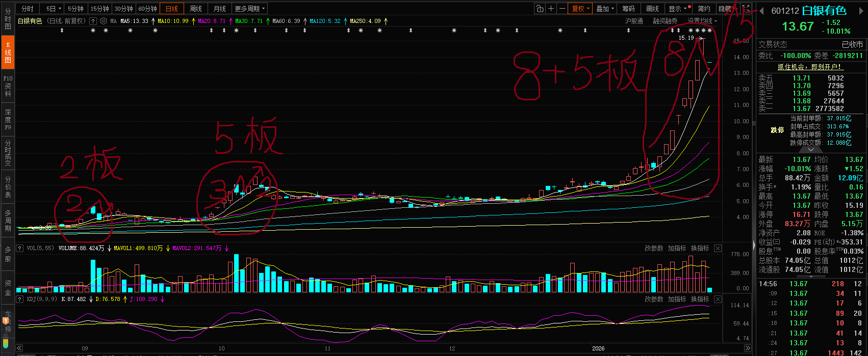Open F10资料 sidebar item
This screenshot has width=868, height=356.
(x=8, y=87)
